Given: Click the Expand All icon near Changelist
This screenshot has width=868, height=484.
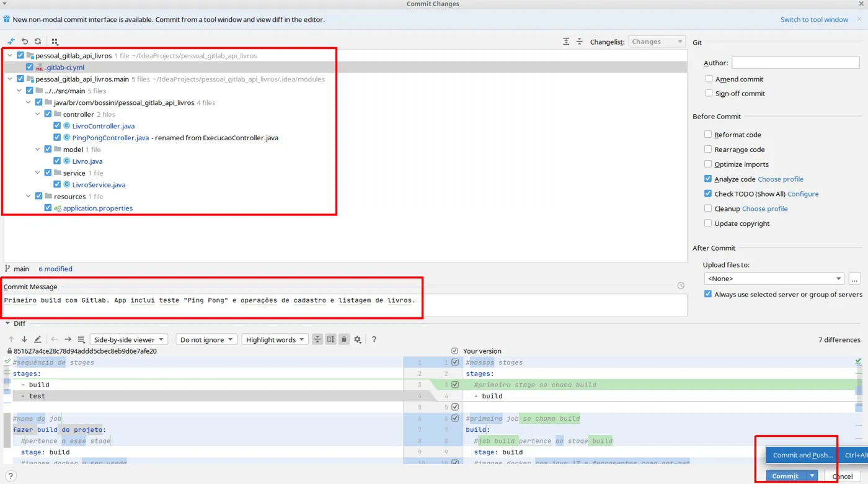Looking at the screenshot, I should (x=566, y=42).
